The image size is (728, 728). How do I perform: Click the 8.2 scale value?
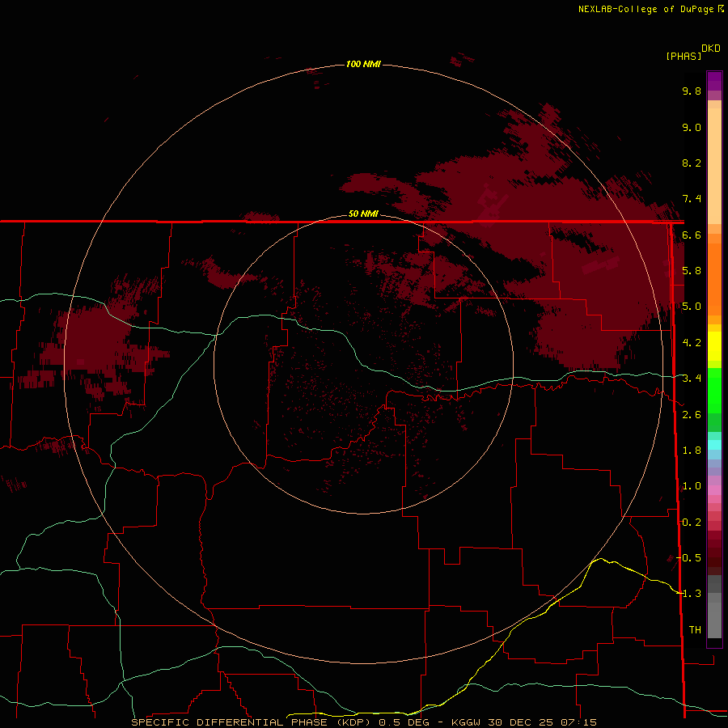pyautogui.click(x=692, y=163)
